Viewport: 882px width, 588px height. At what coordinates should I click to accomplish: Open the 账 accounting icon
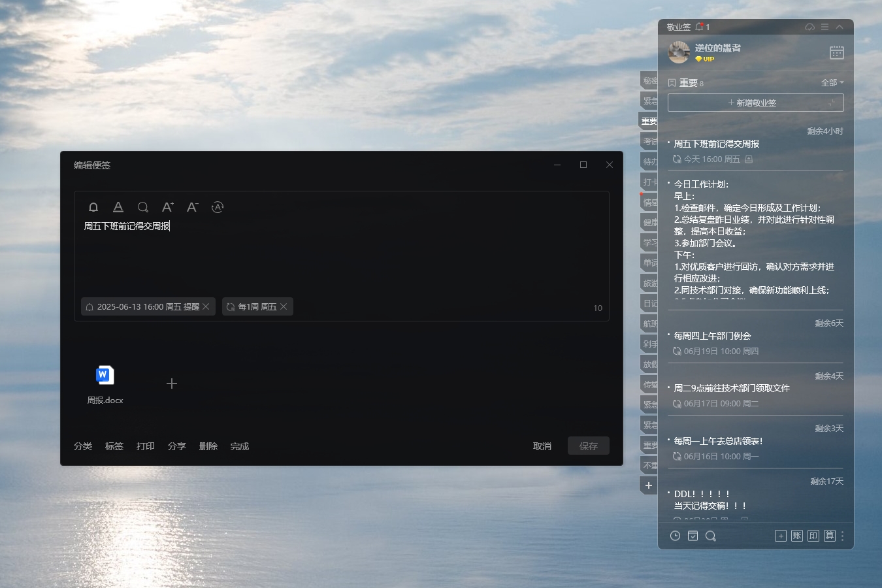pyautogui.click(x=797, y=536)
